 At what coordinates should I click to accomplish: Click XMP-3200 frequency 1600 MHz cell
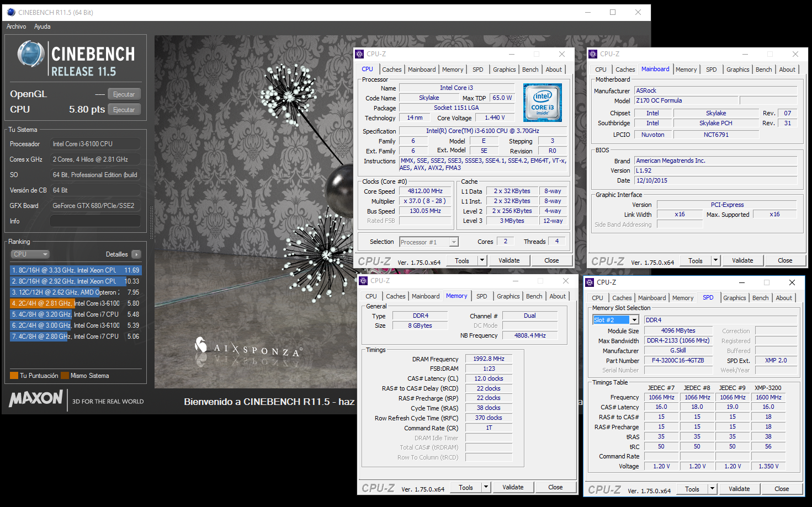768,397
